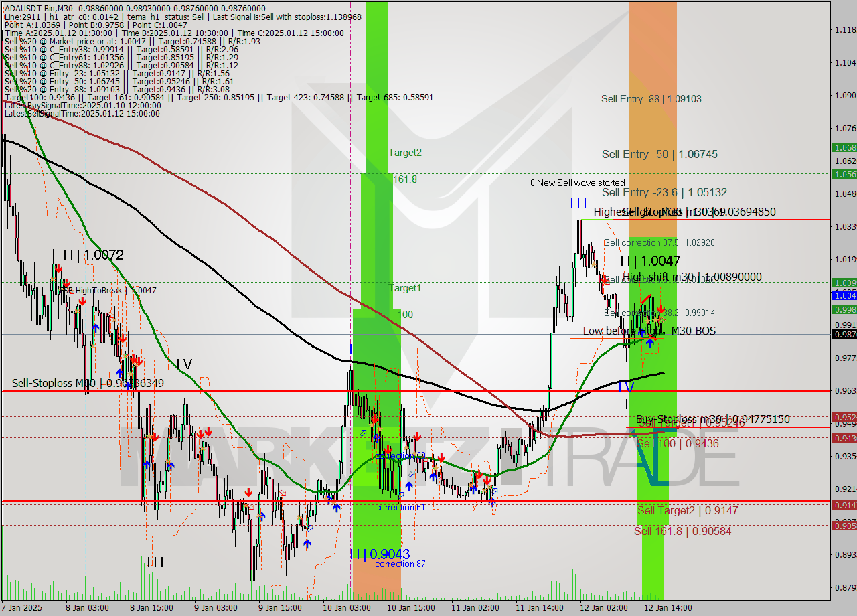Viewport: 857px width, 616px height.
Task: Click the 'Sell Target2 | 0.9147' label
Action: (x=688, y=510)
